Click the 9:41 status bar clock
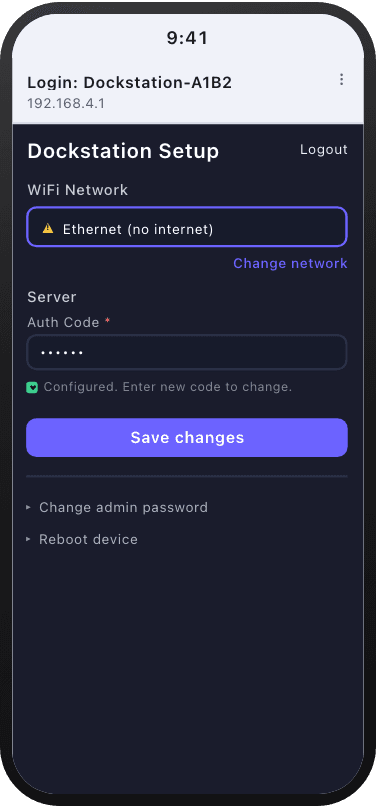Image resolution: width=376 pixels, height=808 pixels. click(x=187, y=38)
